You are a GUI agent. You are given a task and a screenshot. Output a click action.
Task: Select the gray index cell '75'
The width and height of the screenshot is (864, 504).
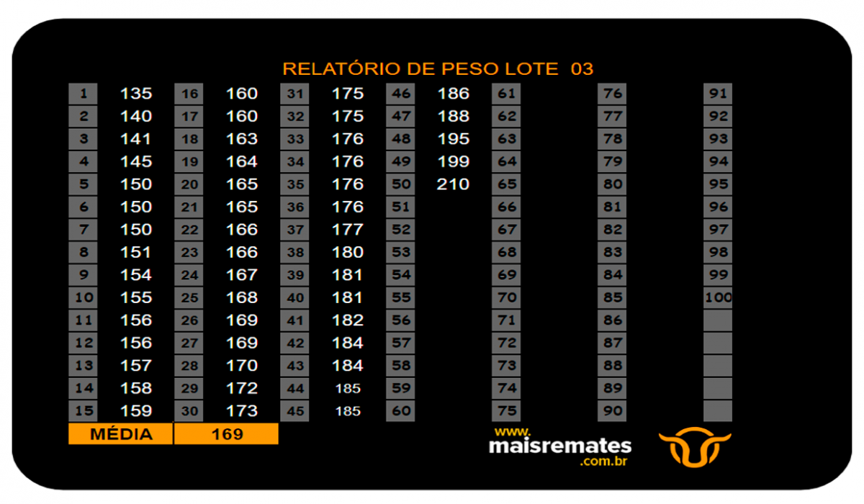507,411
